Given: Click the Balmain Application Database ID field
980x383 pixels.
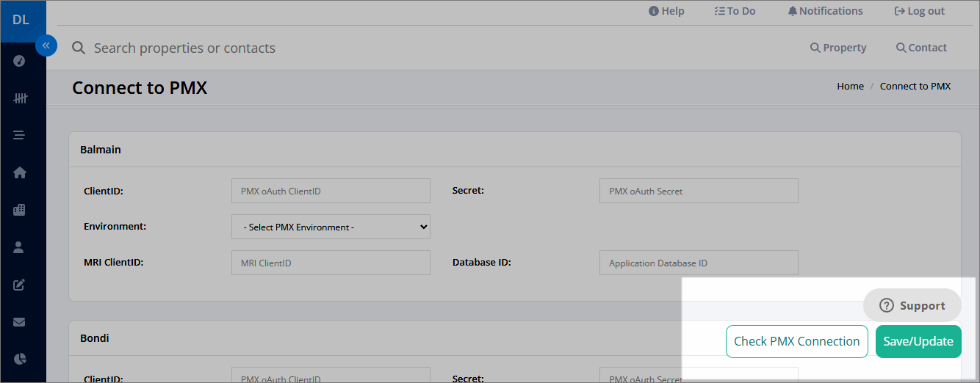Looking at the screenshot, I should pos(699,263).
